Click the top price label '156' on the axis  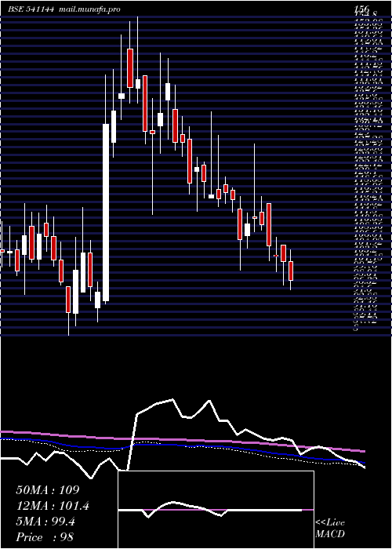coord(362,9)
